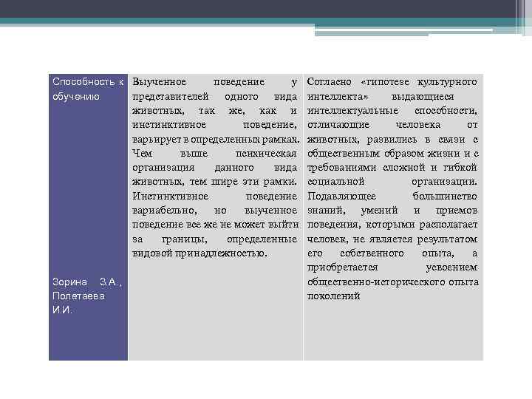Select the line 'общественно-исторического опыта'
This screenshot has width=532, height=399.
tap(393, 282)
